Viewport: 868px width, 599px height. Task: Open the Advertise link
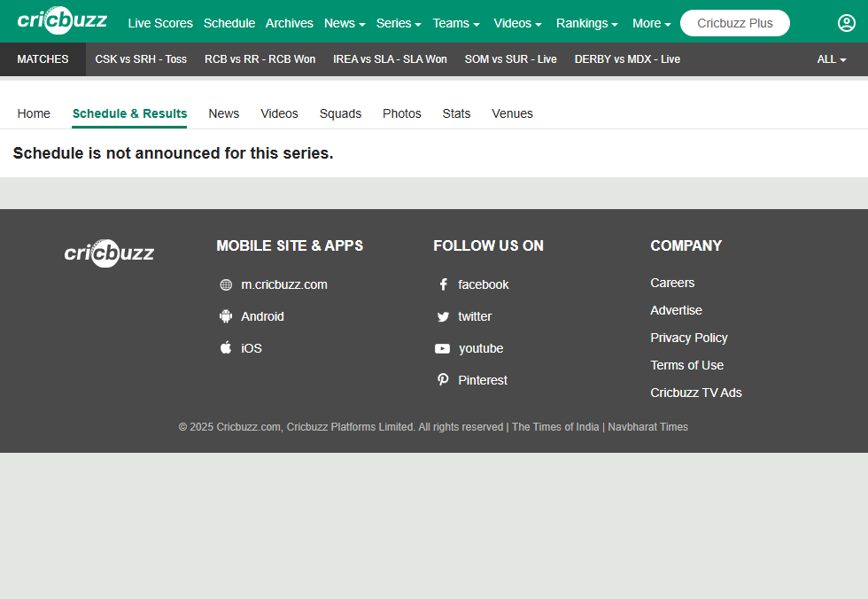pyautogui.click(x=676, y=310)
